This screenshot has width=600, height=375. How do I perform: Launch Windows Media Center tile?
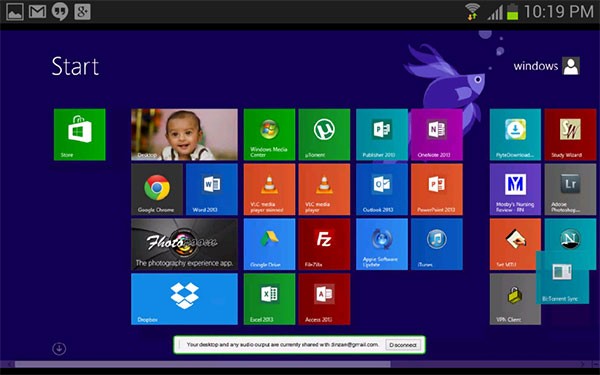[269, 134]
